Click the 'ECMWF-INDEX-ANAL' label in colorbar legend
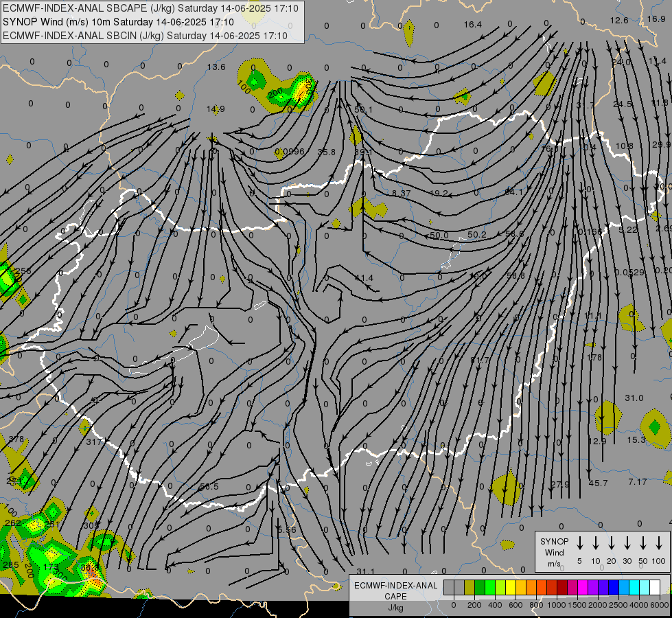 coord(395,586)
